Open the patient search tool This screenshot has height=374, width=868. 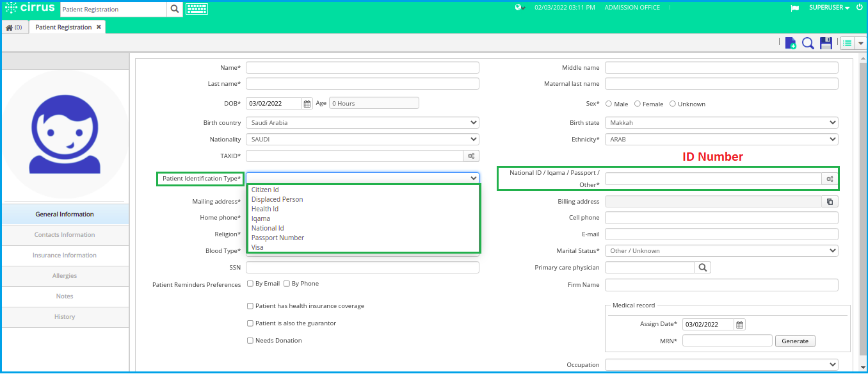tap(808, 43)
